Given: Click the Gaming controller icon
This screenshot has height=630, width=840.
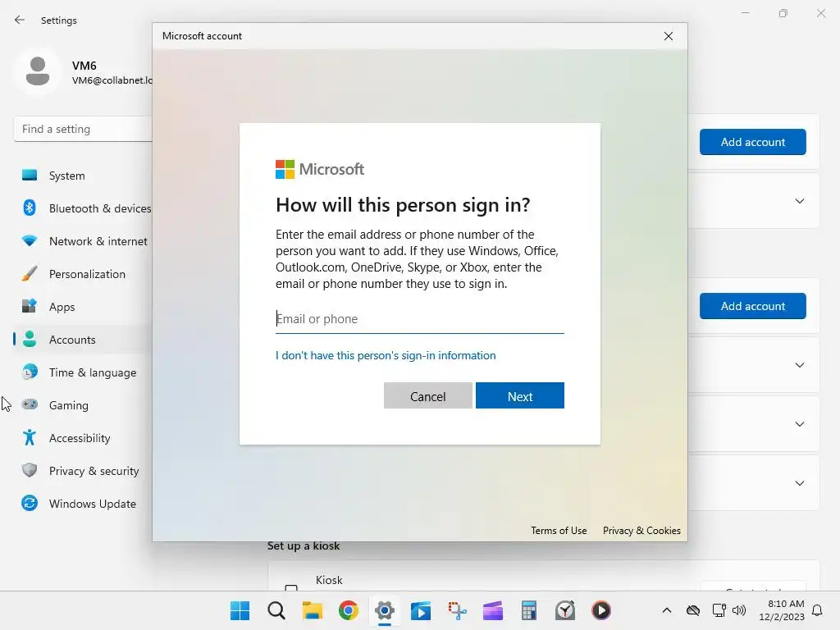Looking at the screenshot, I should pos(30,404).
